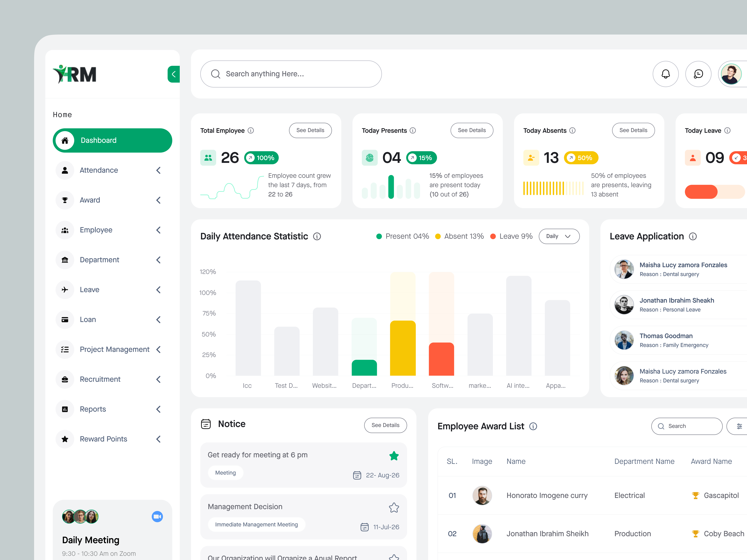This screenshot has width=747, height=560.
Task: Expand the Project Management menu chevron
Action: tap(158, 349)
